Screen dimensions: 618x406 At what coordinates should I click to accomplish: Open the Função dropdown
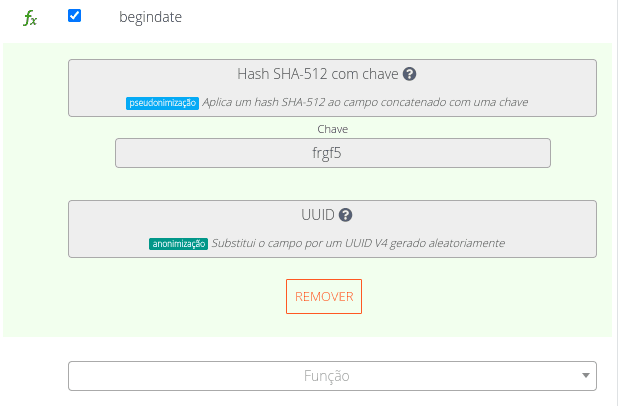coord(332,376)
